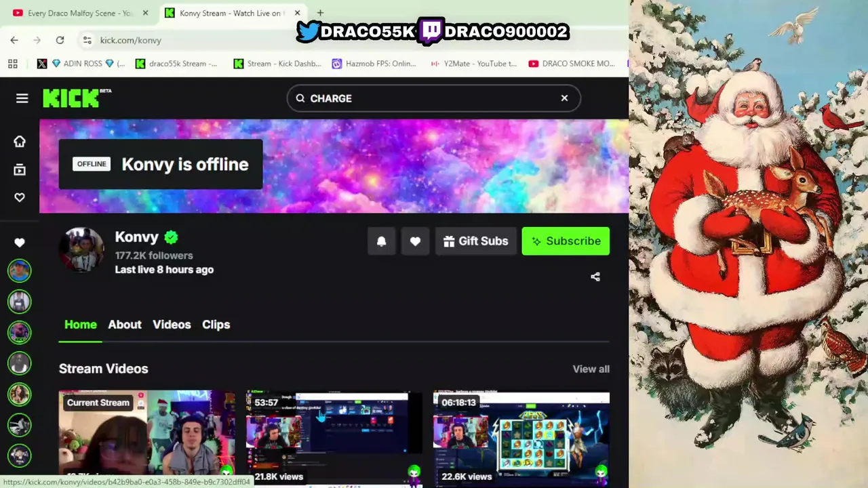Switch to the Clips tab
The image size is (868, 488).
pos(216,325)
